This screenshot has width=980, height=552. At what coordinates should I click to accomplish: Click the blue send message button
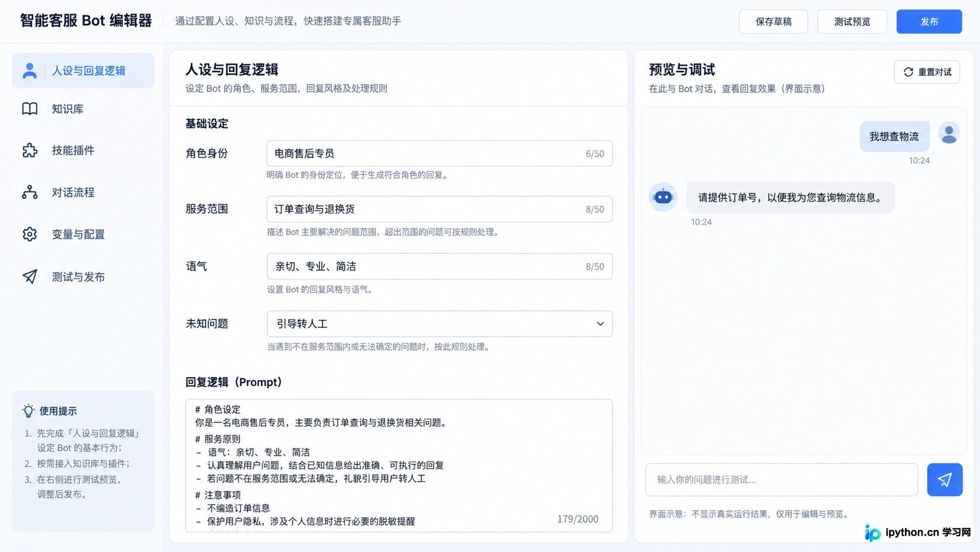tap(944, 480)
